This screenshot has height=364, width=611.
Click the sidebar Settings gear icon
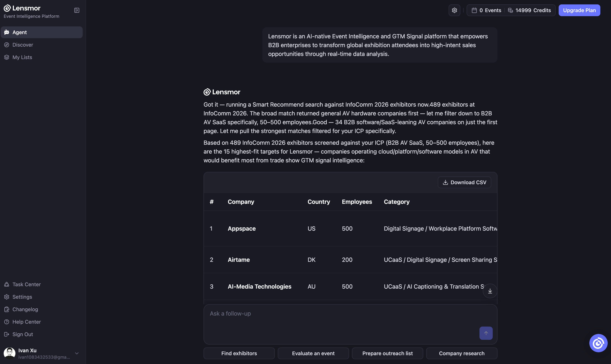click(7, 297)
